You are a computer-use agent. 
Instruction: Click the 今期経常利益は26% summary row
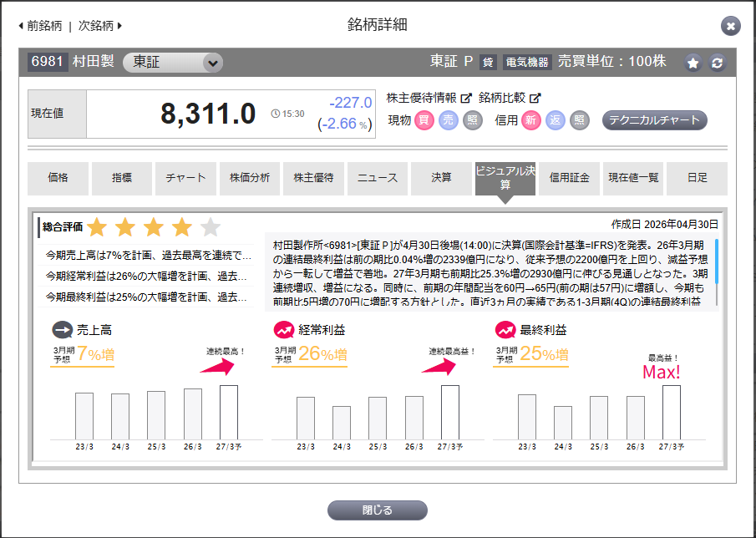coord(145,276)
